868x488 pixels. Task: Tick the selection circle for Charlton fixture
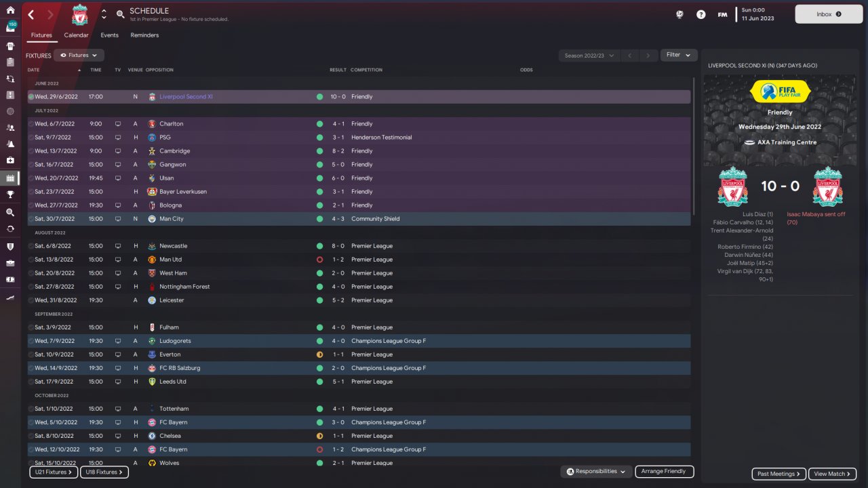click(x=31, y=124)
